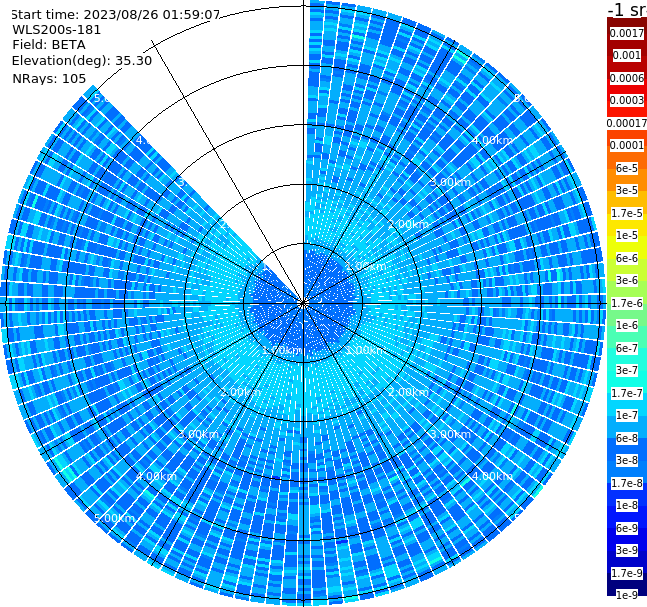Click the 0.001 dark red colorbar label
The height and width of the screenshot is (607, 647).
[x=626, y=55]
